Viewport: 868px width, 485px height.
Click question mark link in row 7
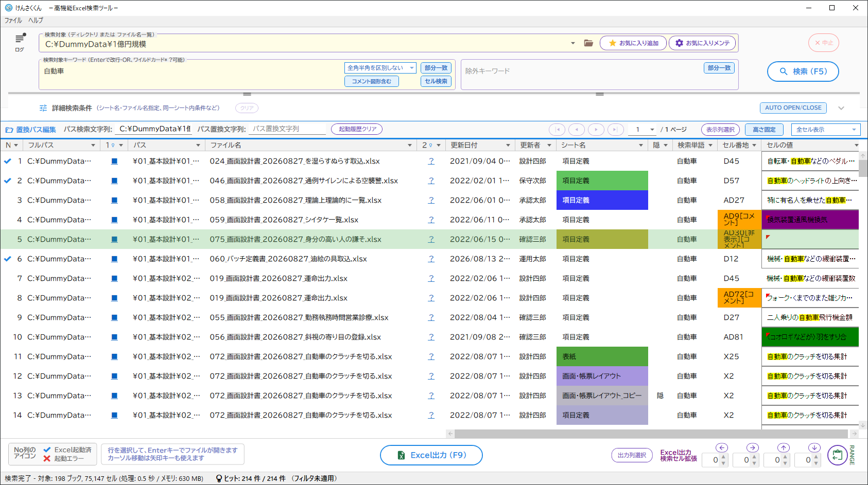431,278
